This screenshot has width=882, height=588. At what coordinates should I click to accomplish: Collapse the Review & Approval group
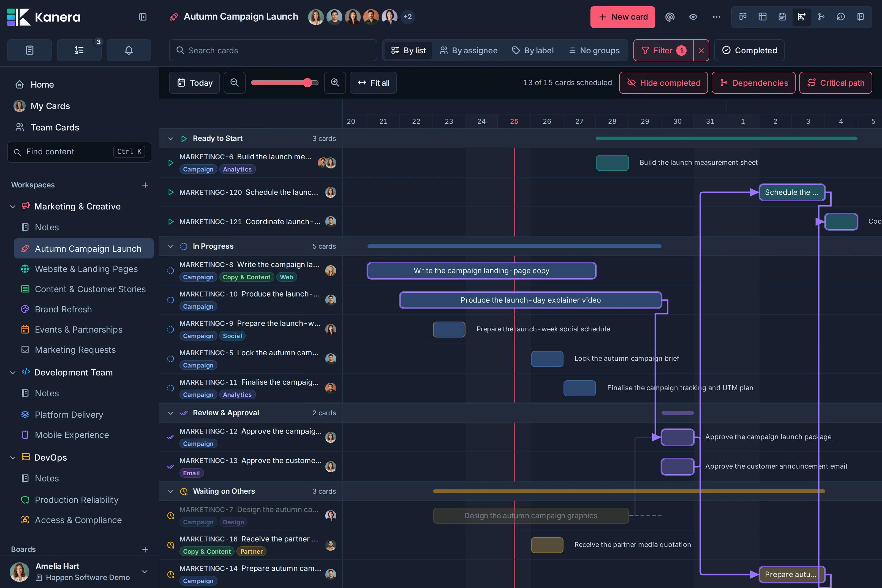171,413
